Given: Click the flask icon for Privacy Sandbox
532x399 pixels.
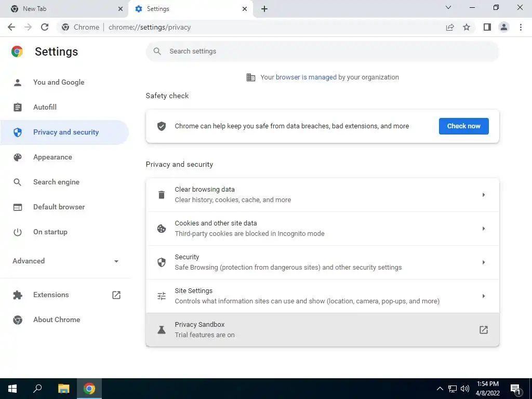Looking at the screenshot, I should [162, 330].
